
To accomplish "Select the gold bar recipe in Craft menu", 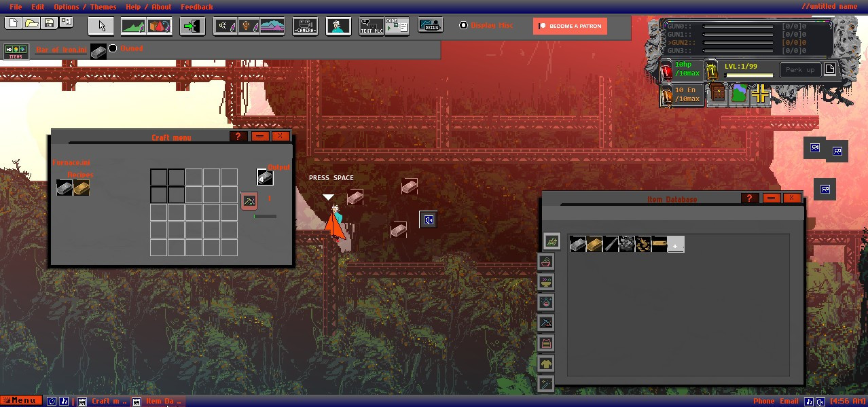I will click(82, 188).
